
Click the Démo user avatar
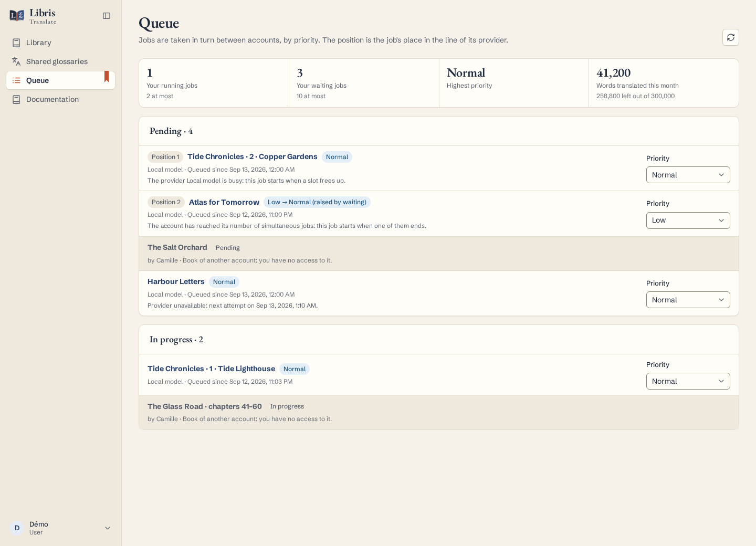(x=17, y=528)
